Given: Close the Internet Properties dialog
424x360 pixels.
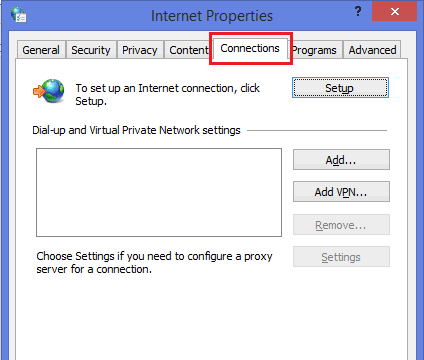Looking at the screenshot, I should (x=395, y=12).
